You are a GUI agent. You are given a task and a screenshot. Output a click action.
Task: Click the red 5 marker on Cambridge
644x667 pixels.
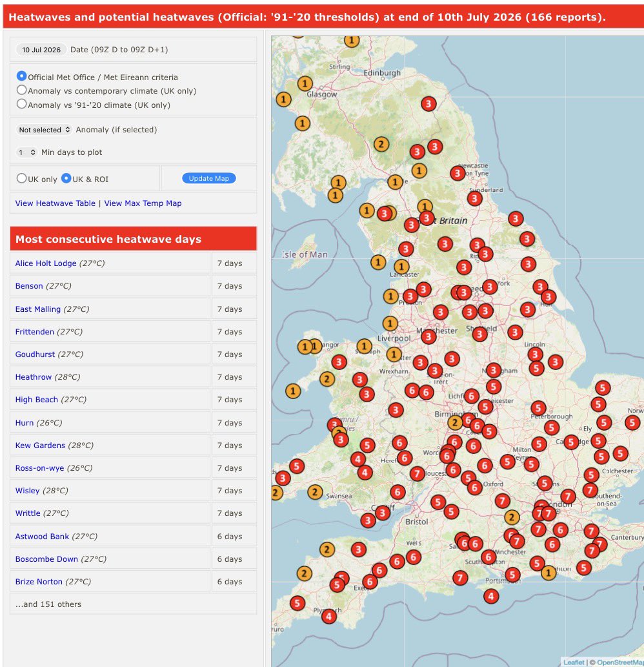571,442
